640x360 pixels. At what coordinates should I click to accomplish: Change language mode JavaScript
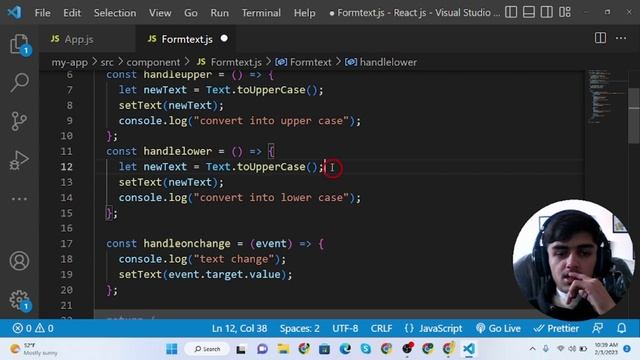[x=433, y=328]
